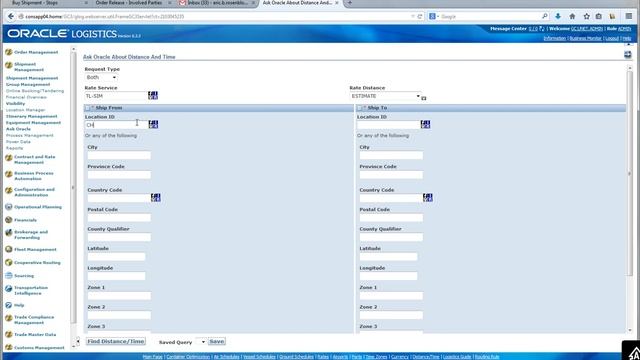Screen dimensions: 640x360
Task: Open Firefox hamburger menu
Action: click(629, 16)
